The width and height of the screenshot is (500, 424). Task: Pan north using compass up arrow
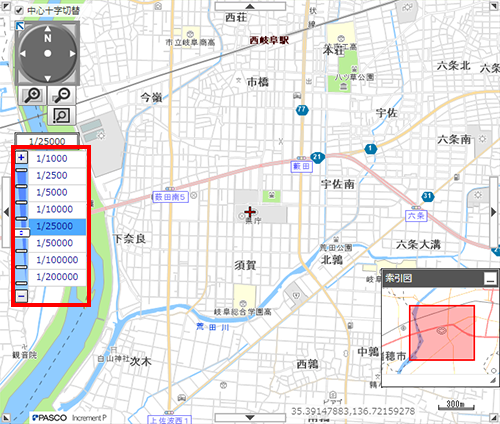click(48, 29)
